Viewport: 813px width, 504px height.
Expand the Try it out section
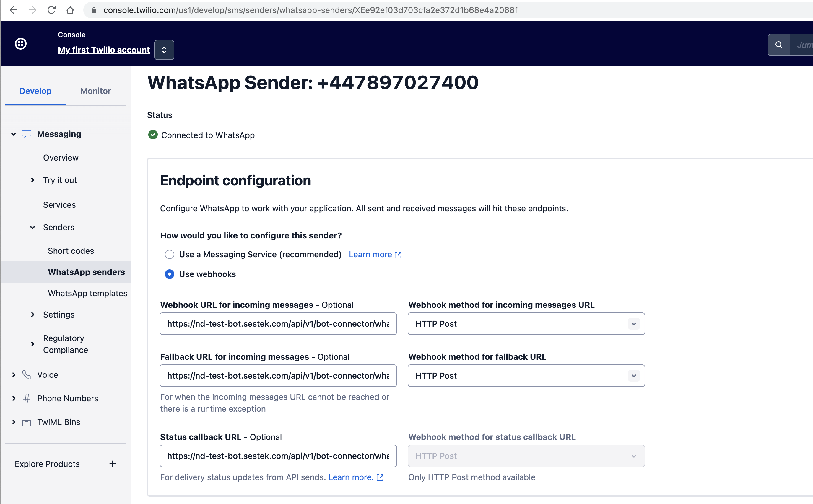[33, 180]
